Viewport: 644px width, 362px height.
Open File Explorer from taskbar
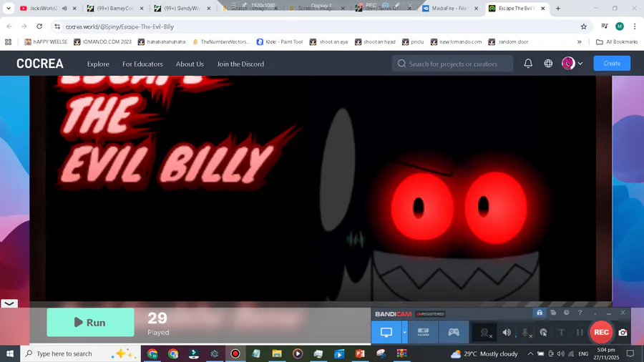(x=277, y=354)
